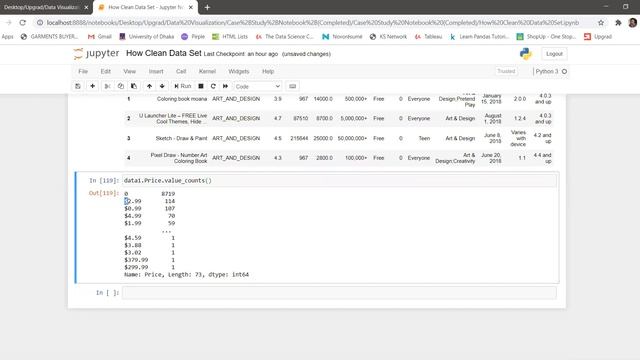Open the command palette keyboard icon
The image size is (640, 360).
click(x=292, y=86)
